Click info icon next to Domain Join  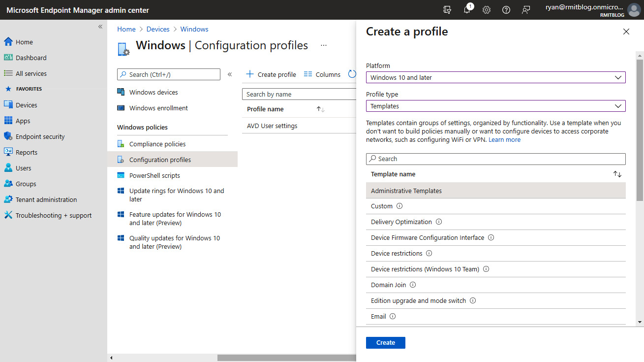point(413,285)
